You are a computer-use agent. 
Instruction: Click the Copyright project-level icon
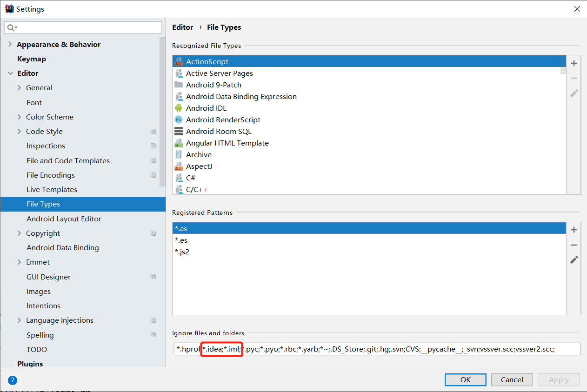tap(153, 233)
